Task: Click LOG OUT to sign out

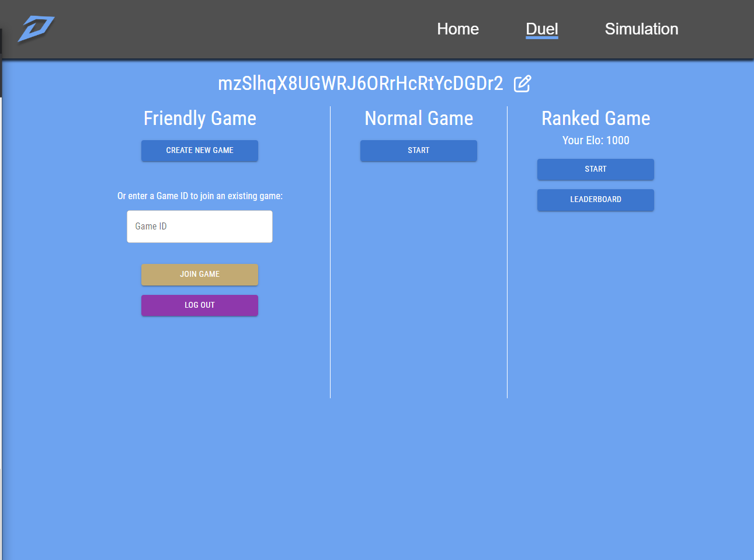Action: pyautogui.click(x=199, y=305)
